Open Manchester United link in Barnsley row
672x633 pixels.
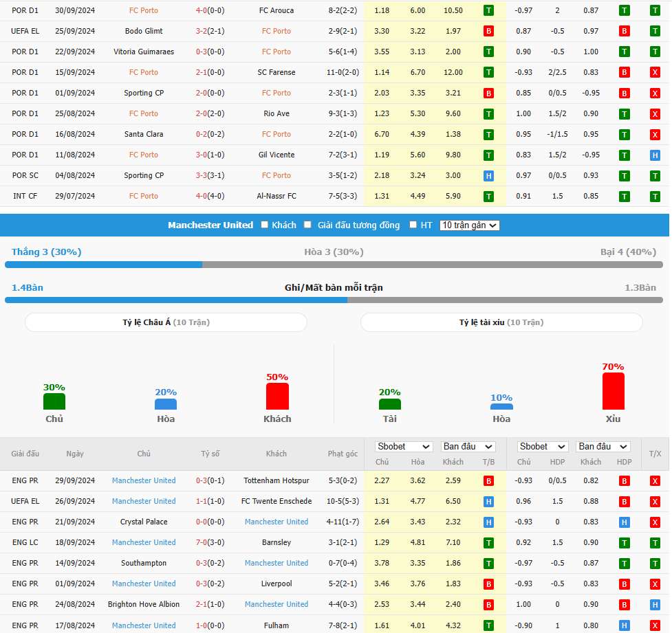144,542
